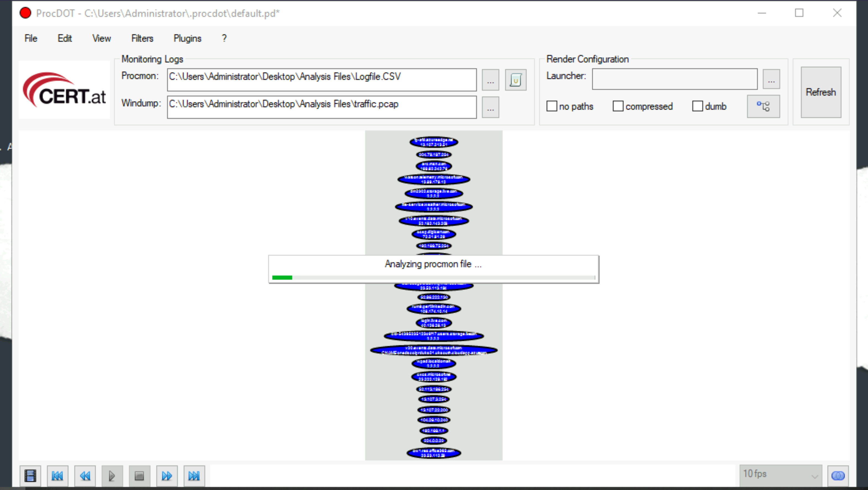This screenshot has width=868, height=490.
Task: Enable the no paths checkbox
Action: [x=552, y=106]
